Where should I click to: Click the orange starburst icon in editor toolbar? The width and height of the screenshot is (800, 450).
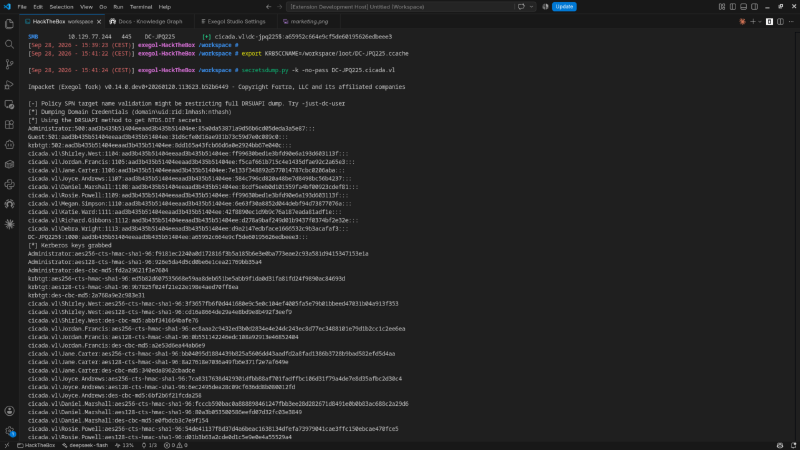(742, 21)
